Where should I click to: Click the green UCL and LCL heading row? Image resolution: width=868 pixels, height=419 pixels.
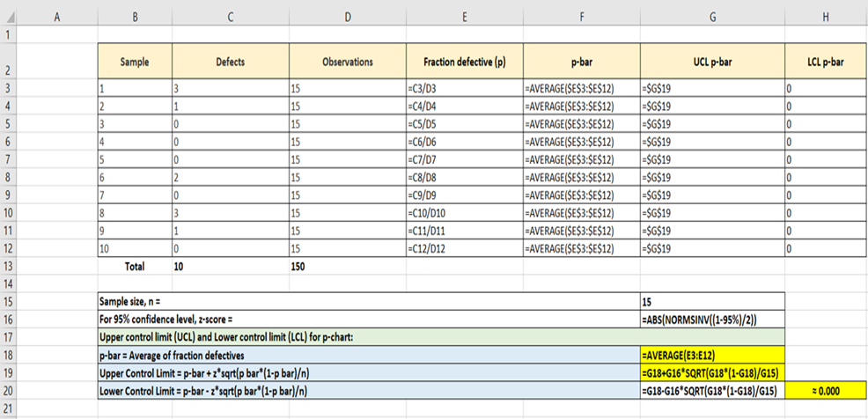click(440, 336)
